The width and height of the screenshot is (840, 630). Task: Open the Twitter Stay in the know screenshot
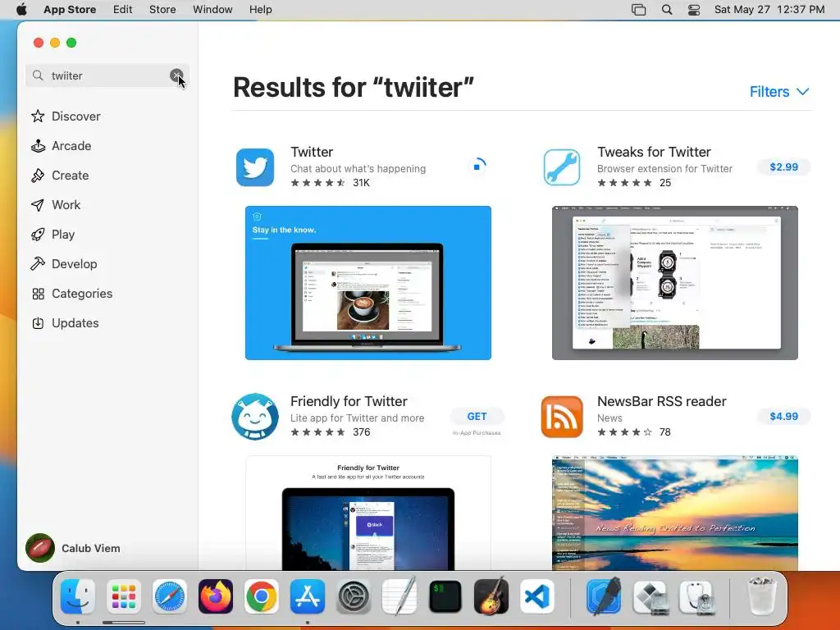click(x=368, y=283)
